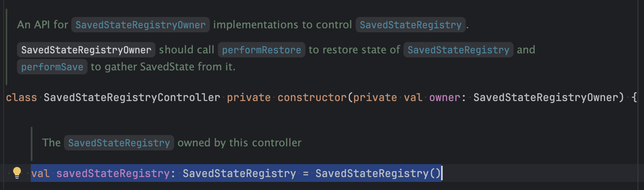This screenshot has height=190, width=644.
Task: Click the SavedStateRegistryController class name
Action: coord(132,97)
